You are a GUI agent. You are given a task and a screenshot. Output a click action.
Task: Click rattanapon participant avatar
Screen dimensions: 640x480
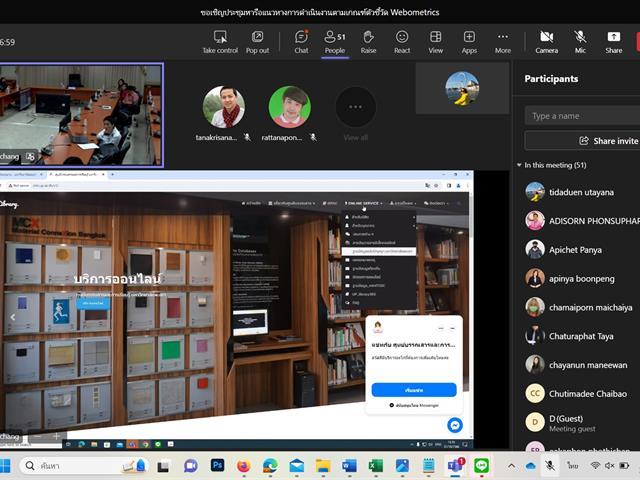289,107
